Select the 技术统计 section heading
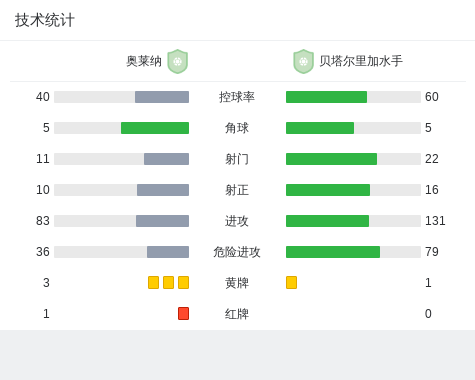Image resolution: width=475 pixels, height=380 pixels. 45,20
